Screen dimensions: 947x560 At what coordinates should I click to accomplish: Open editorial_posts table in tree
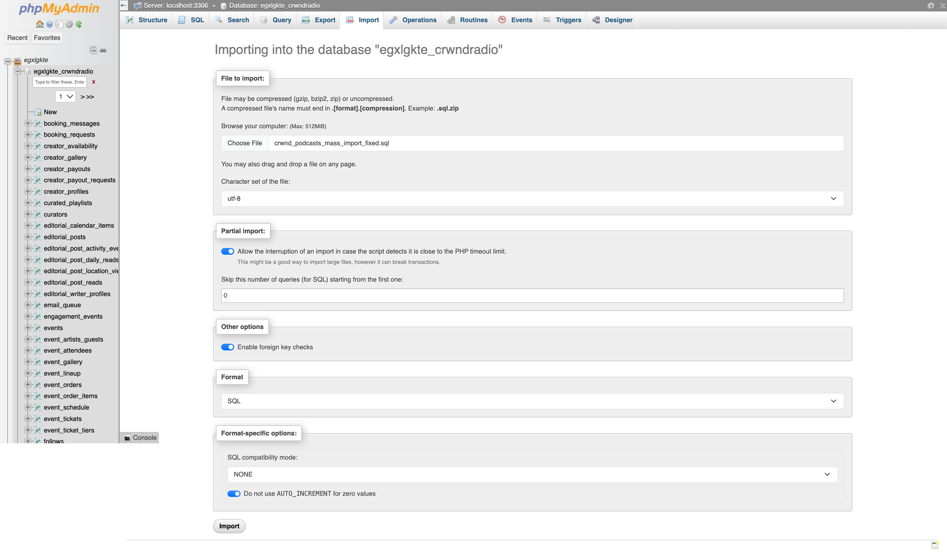pos(65,237)
